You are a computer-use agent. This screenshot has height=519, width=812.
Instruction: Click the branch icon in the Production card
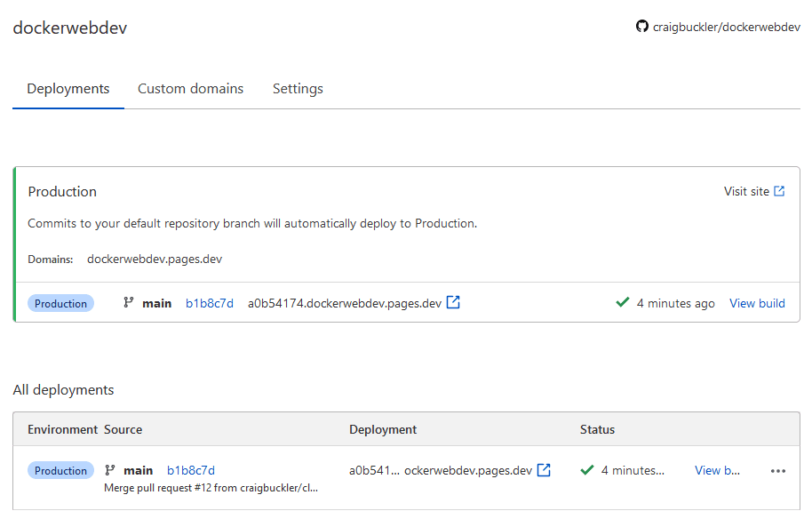tap(130, 303)
